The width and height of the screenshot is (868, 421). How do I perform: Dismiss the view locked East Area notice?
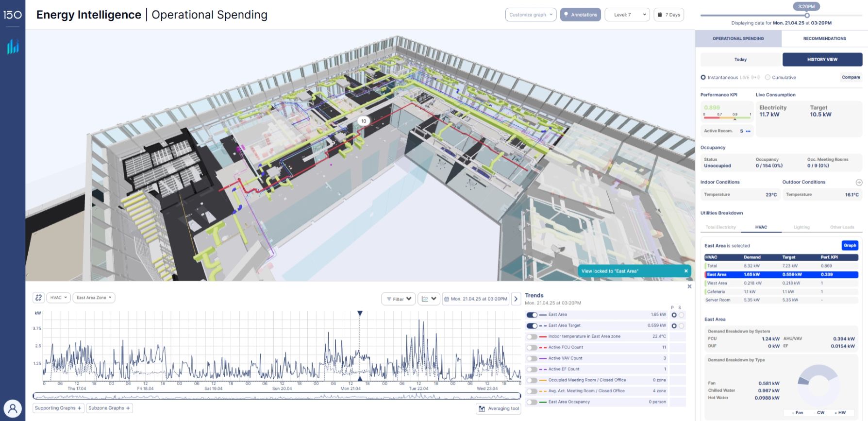686,271
